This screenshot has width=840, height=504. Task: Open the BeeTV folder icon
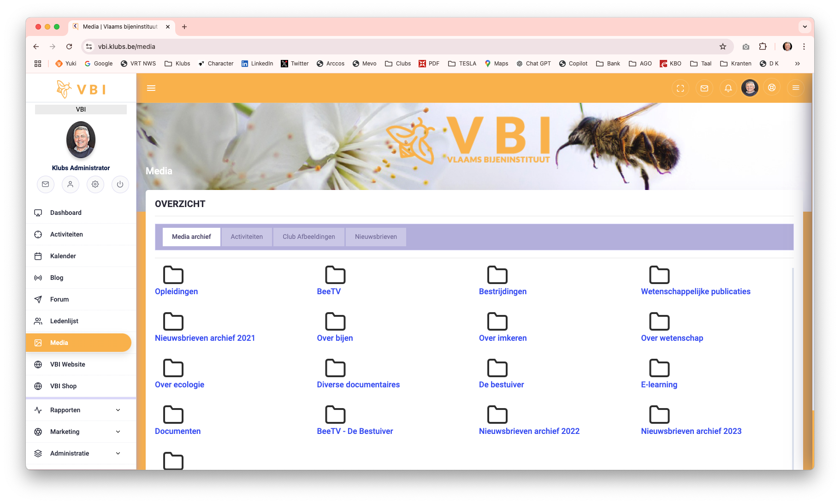click(335, 275)
